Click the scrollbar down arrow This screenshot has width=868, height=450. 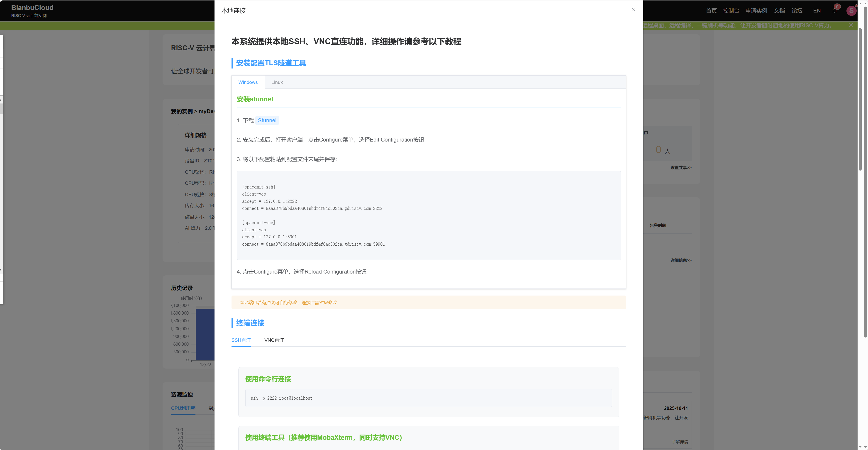[865, 447]
